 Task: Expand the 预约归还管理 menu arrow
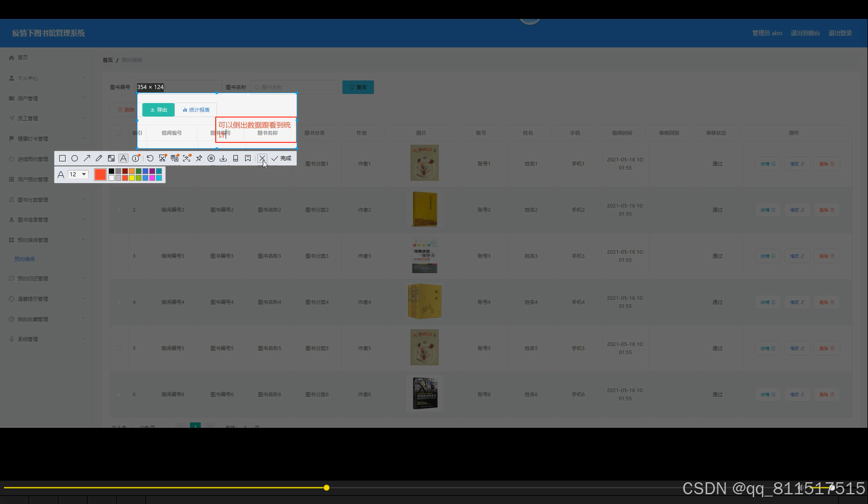coord(83,278)
